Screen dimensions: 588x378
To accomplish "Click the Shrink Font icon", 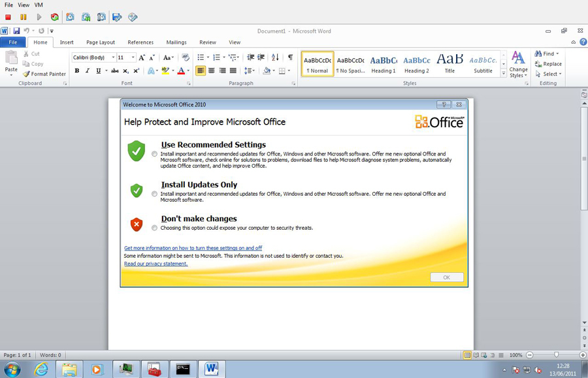I will click(152, 57).
